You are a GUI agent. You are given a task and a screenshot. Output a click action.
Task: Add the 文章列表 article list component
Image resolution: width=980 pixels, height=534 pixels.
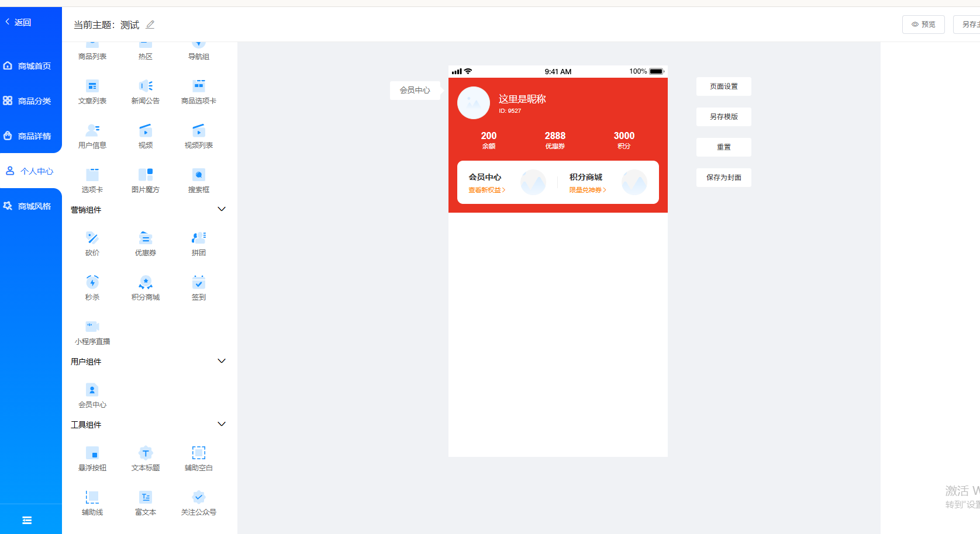[x=92, y=92]
